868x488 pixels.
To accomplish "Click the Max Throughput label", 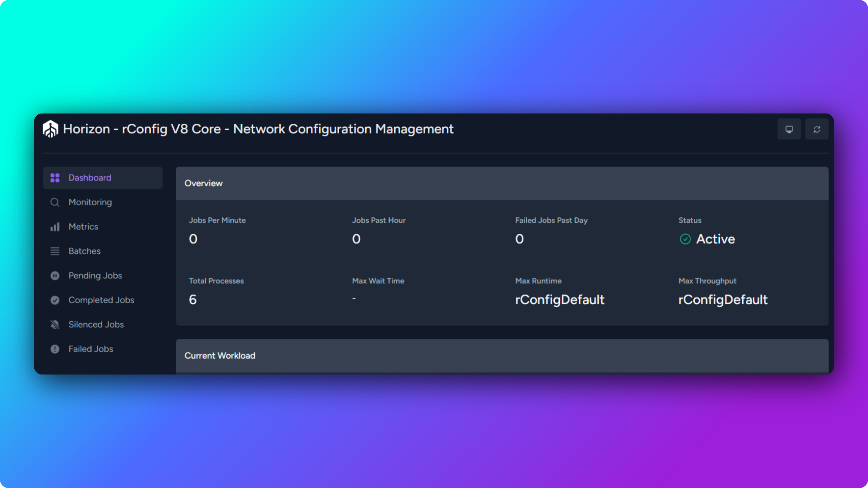I will pyautogui.click(x=707, y=281).
